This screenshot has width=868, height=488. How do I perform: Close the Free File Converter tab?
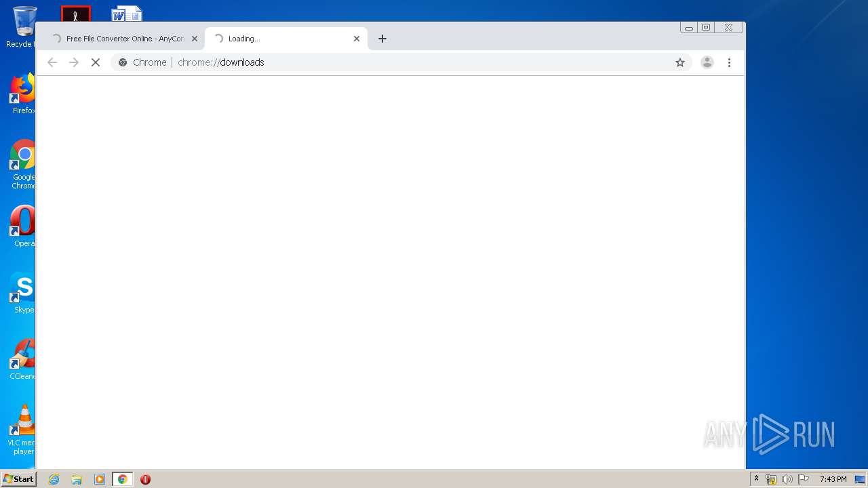click(x=195, y=39)
